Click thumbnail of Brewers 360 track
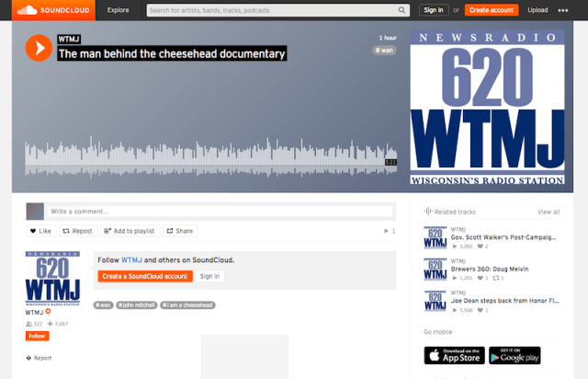The width and height of the screenshot is (588, 379). click(x=435, y=269)
